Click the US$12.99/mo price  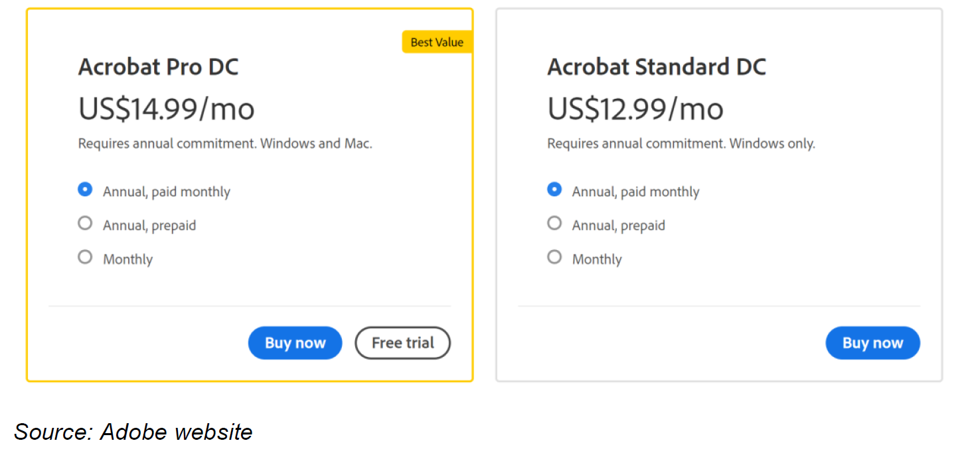[635, 109]
